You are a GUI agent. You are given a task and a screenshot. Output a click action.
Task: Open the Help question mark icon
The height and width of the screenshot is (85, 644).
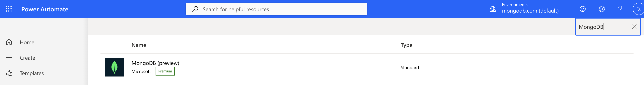(x=620, y=9)
